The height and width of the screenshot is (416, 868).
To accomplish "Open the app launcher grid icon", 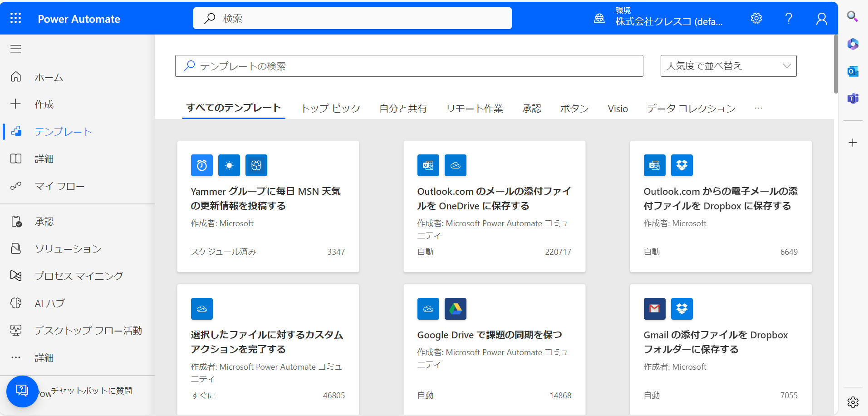I will (x=16, y=18).
